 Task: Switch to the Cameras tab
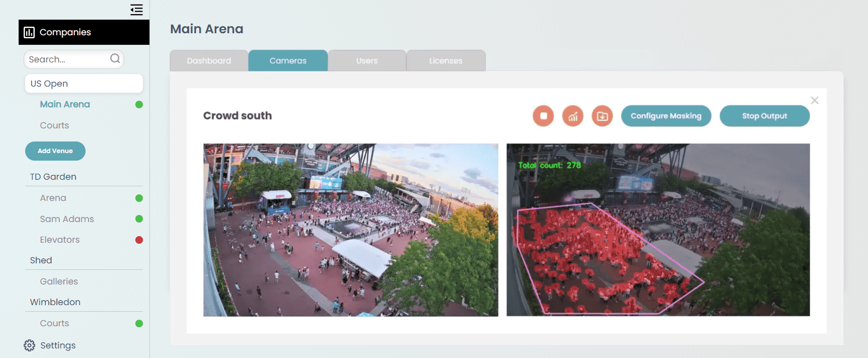point(288,60)
